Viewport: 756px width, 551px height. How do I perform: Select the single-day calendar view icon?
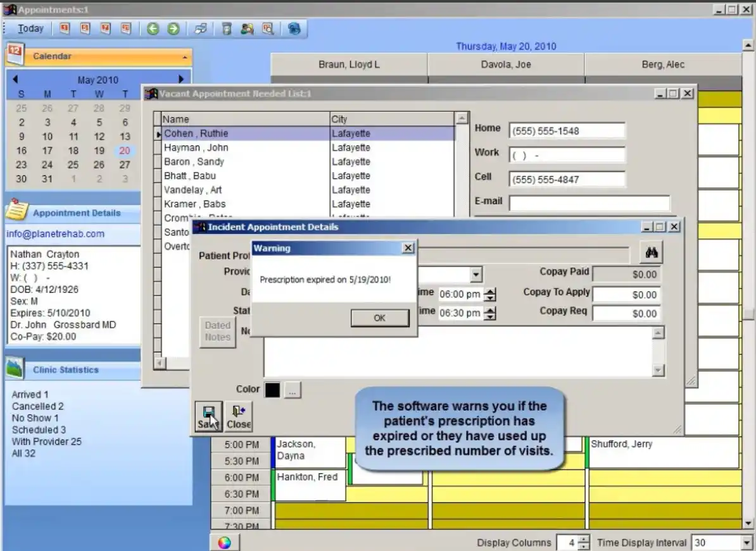click(63, 28)
